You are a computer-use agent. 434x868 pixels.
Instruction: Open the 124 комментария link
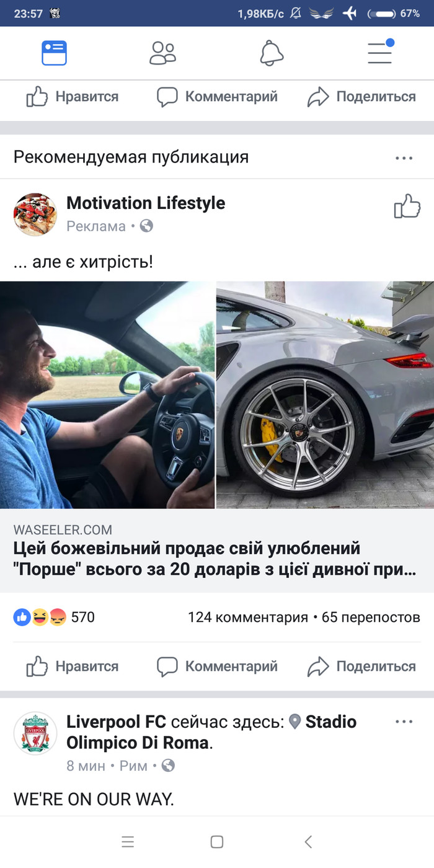[x=248, y=617]
